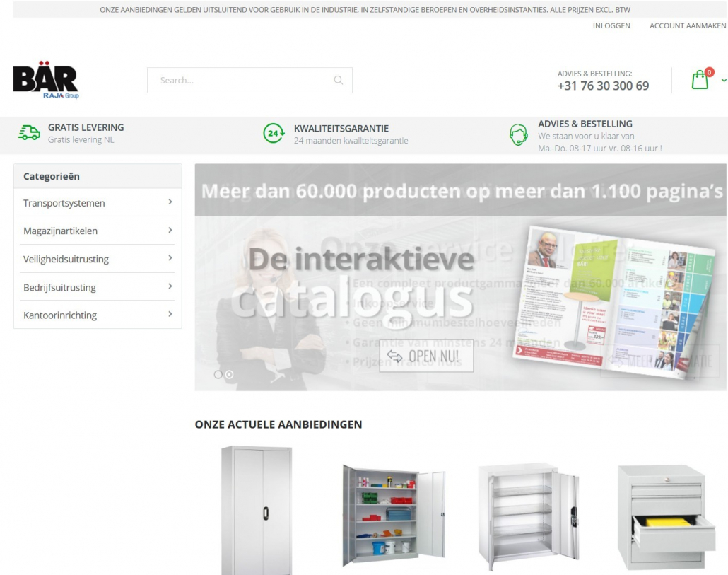Click the arrows icon on Open Nu button
Viewport: 728px width, 575px height.
394,356
